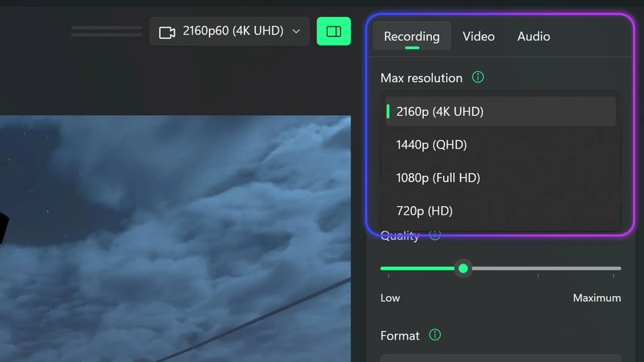The image size is (644, 362).
Task: Click the Low quality label
Action: click(x=390, y=298)
